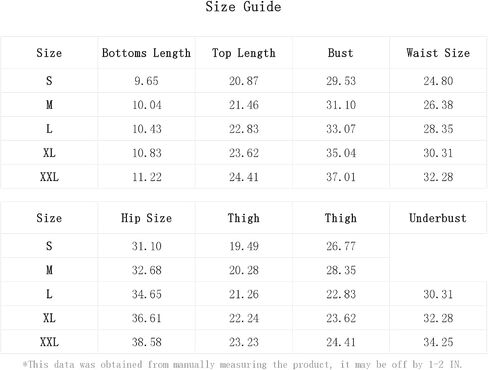The height and width of the screenshot is (370, 488).
Task: Click the Waist Size column header
Action: [x=438, y=53]
